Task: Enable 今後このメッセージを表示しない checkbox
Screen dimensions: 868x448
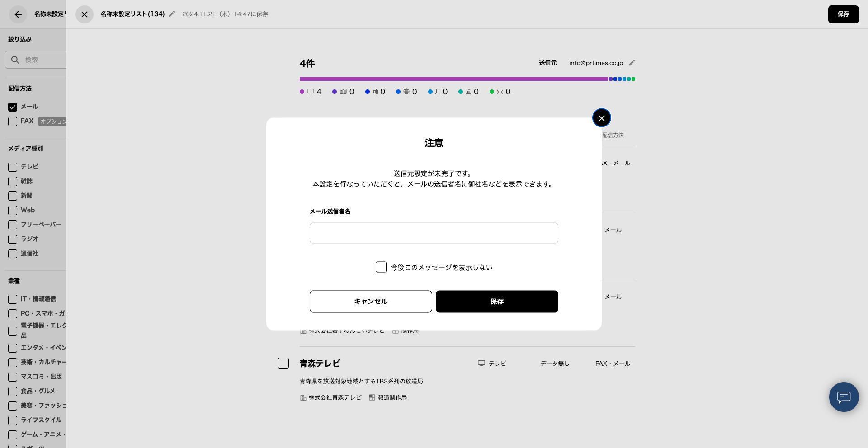Action: (x=381, y=267)
